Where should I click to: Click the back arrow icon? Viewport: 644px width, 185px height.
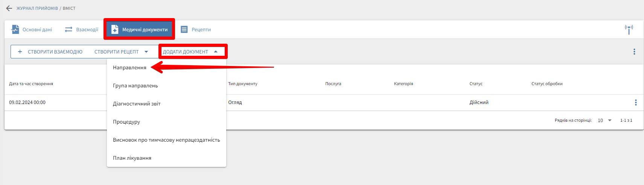coord(9,8)
